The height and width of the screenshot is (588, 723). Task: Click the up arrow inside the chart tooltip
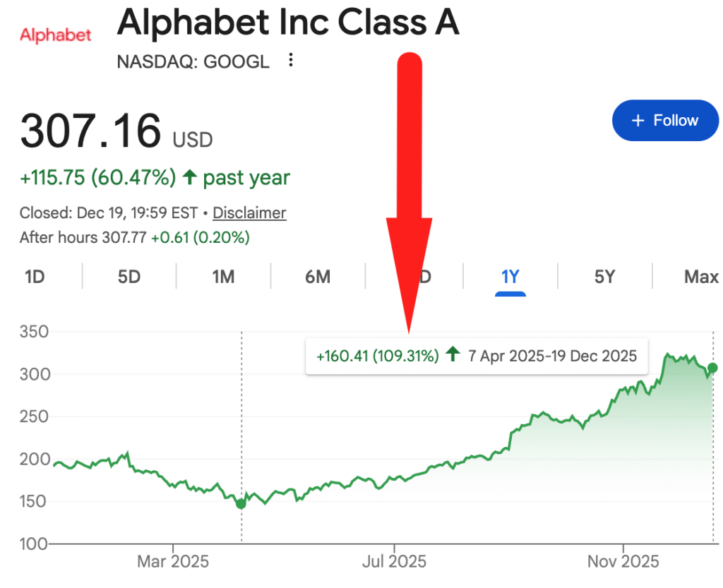[x=453, y=355]
